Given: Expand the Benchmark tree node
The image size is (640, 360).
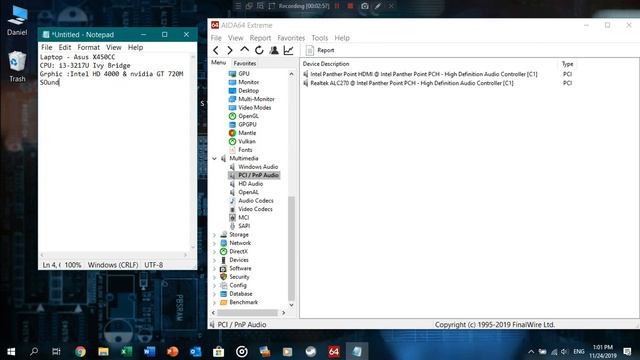Looking at the screenshot, I should pyautogui.click(x=214, y=302).
